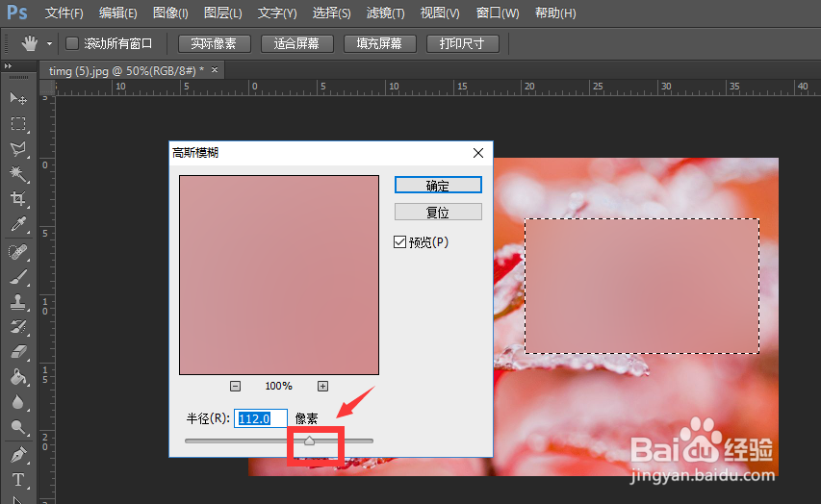The height and width of the screenshot is (504, 821).
Task: Open the 窗口(W) menu
Action: (498, 13)
